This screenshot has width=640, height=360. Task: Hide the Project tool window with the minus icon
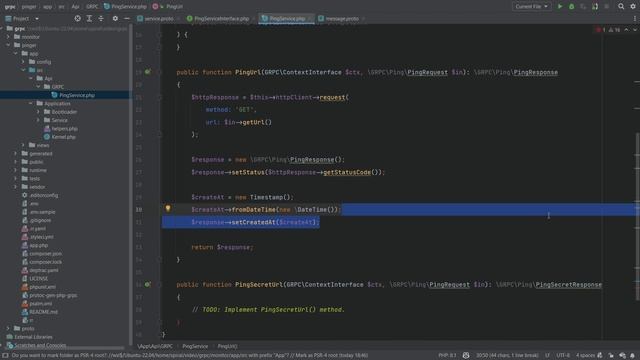[127, 18]
